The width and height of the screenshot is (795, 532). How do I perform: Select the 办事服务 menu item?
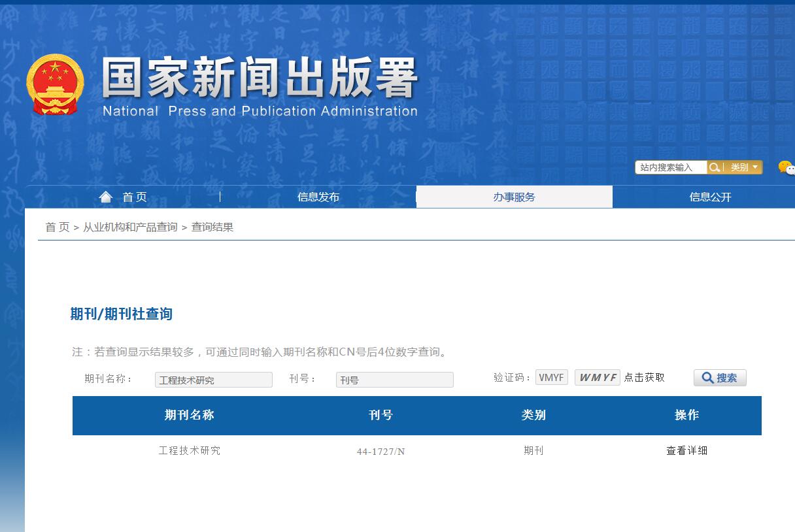514,196
